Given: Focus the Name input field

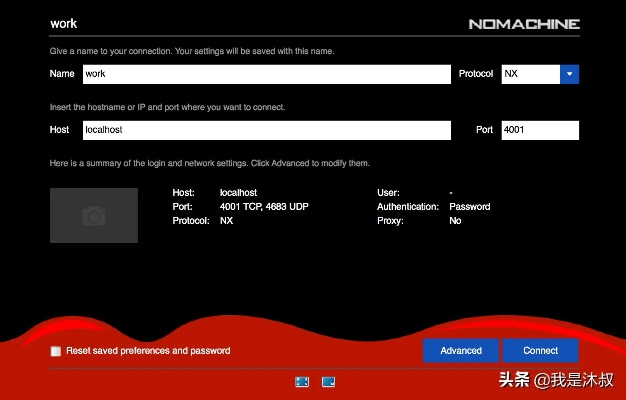Looking at the screenshot, I should point(267,74).
